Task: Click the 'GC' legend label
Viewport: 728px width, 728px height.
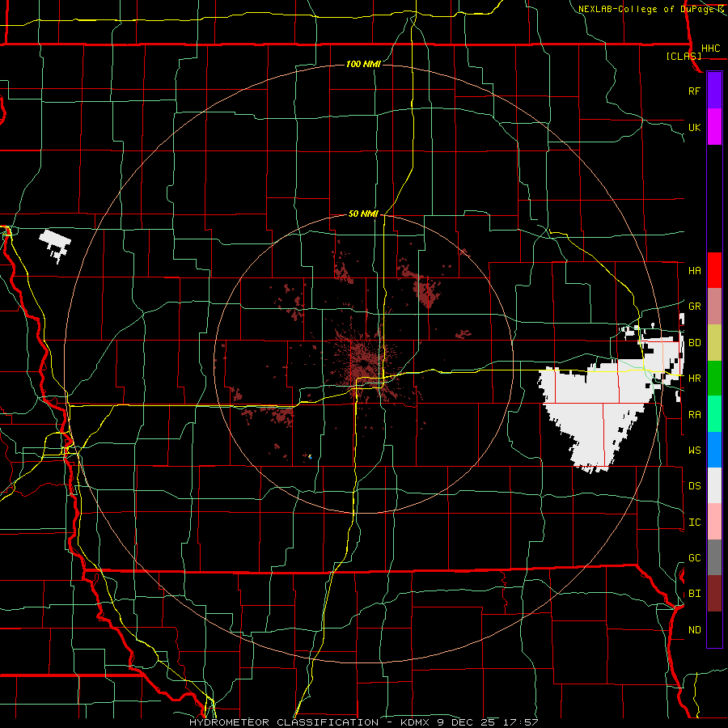Action: click(x=694, y=558)
